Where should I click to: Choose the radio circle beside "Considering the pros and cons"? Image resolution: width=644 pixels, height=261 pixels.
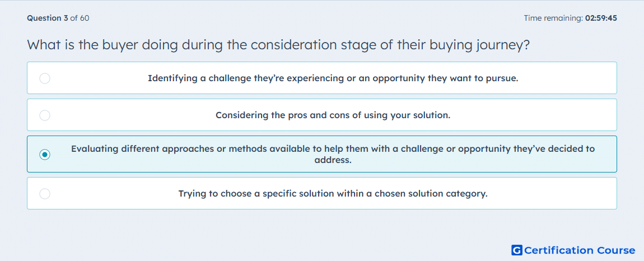[x=45, y=115]
